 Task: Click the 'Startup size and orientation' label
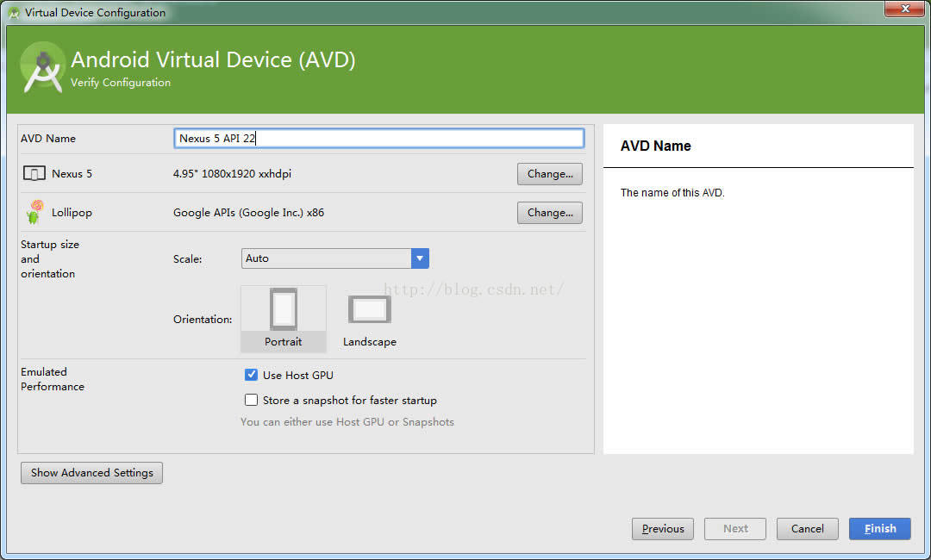tap(50, 258)
